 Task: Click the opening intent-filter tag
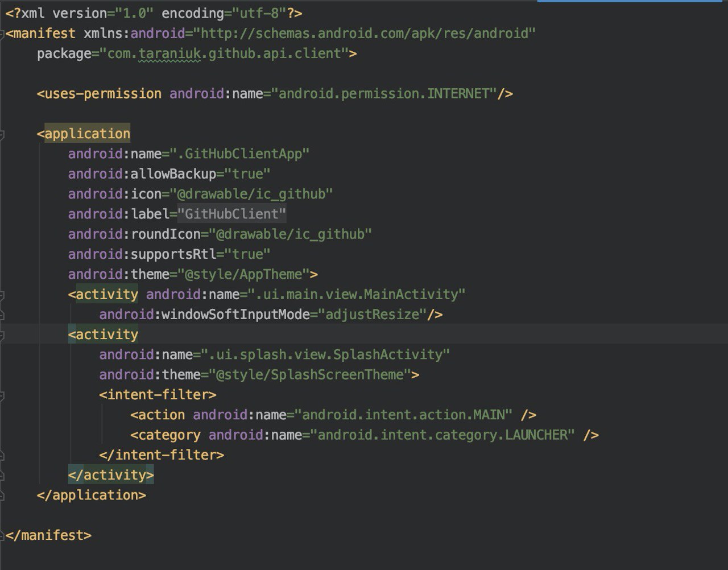158,394
